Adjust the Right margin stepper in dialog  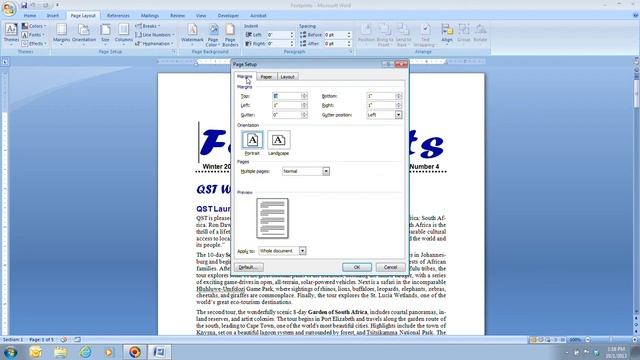[399, 105]
